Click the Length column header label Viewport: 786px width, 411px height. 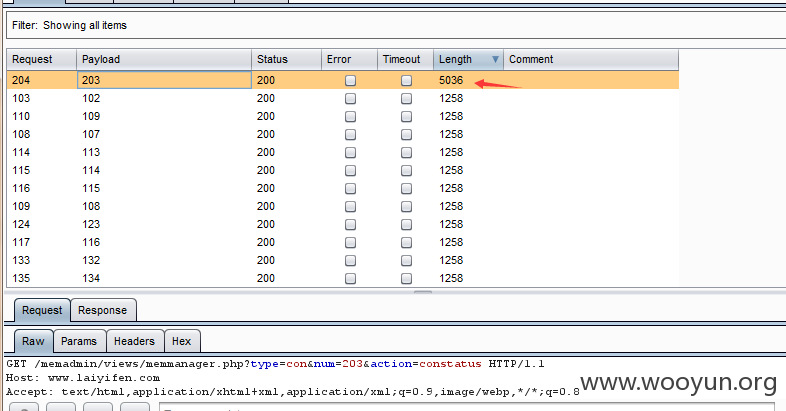455,59
